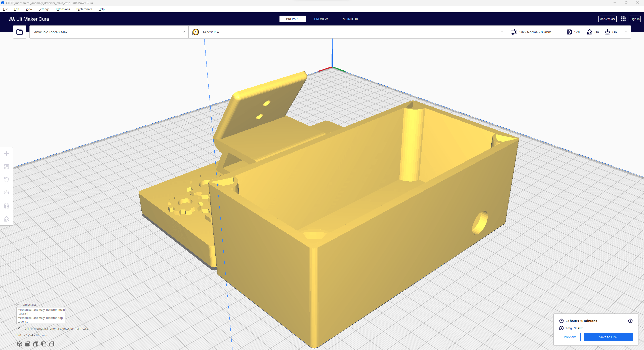Open the Per Model Settings tool
This screenshot has height=350, width=644.
point(7,206)
